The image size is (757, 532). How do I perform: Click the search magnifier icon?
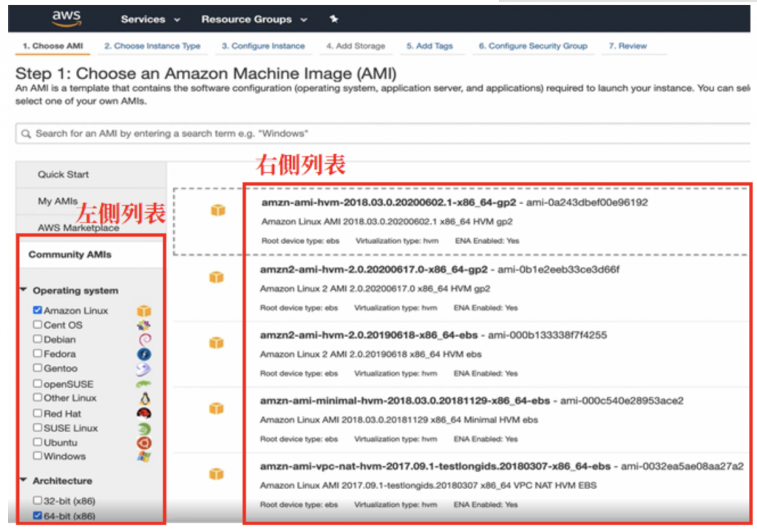[x=26, y=134]
